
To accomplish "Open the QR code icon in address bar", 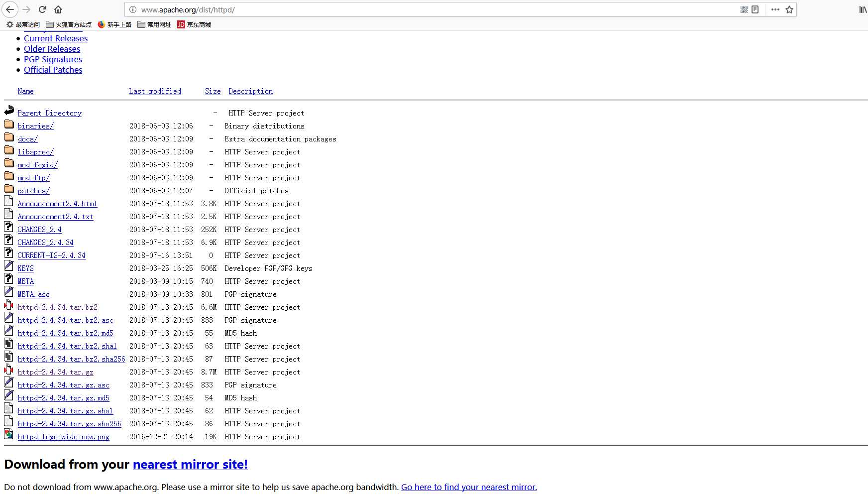I will (x=744, y=9).
